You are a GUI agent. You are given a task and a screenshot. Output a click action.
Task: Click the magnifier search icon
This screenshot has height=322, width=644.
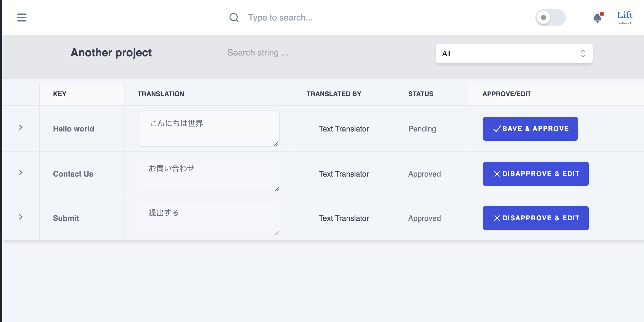click(x=234, y=17)
